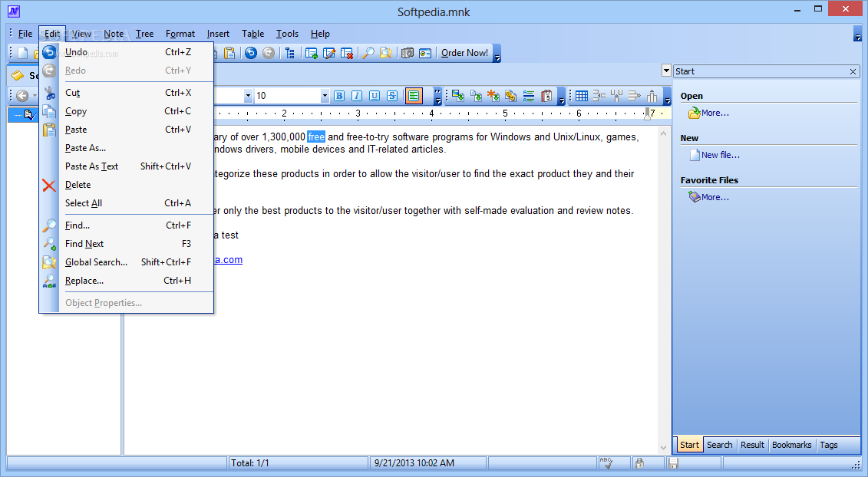The image size is (868, 477).
Task: Click the camera capture toolbar icon
Action: point(408,53)
